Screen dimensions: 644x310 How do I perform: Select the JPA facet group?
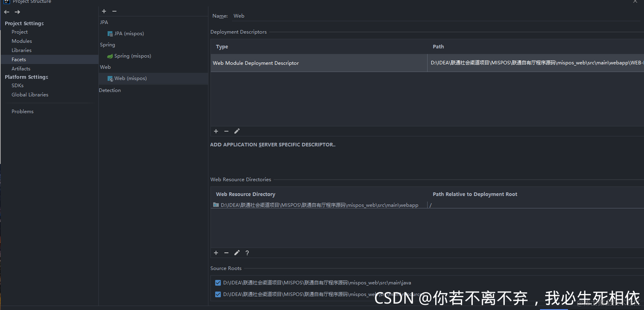[104, 22]
